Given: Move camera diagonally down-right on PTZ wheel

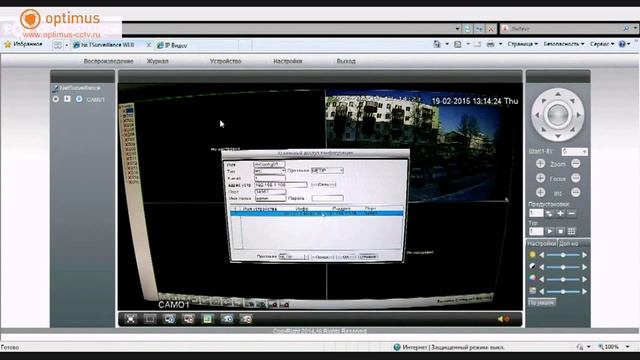Looking at the screenshot, I should pyautogui.click(x=572, y=129).
